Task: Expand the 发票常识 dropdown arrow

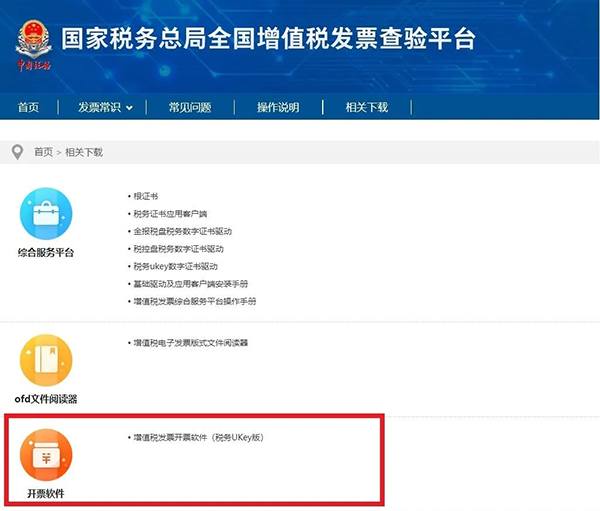Action: [x=129, y=108]
